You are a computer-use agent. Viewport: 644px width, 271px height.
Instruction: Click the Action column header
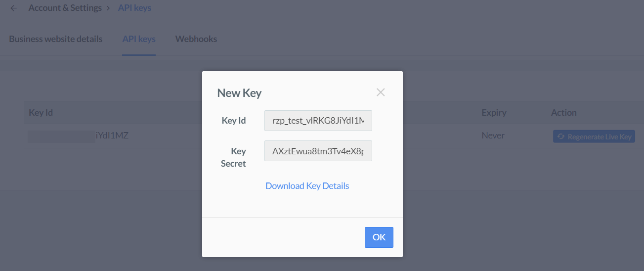(x=564, y=112)
